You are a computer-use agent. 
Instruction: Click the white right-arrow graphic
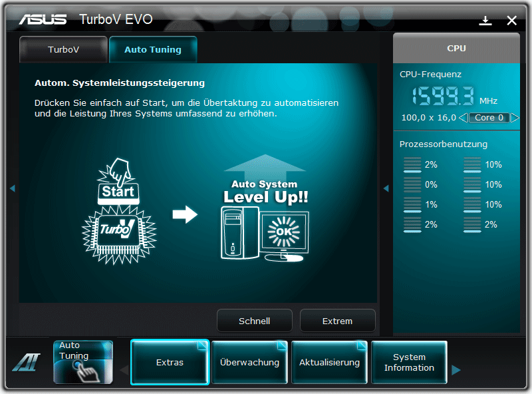(x=185, y=215)
